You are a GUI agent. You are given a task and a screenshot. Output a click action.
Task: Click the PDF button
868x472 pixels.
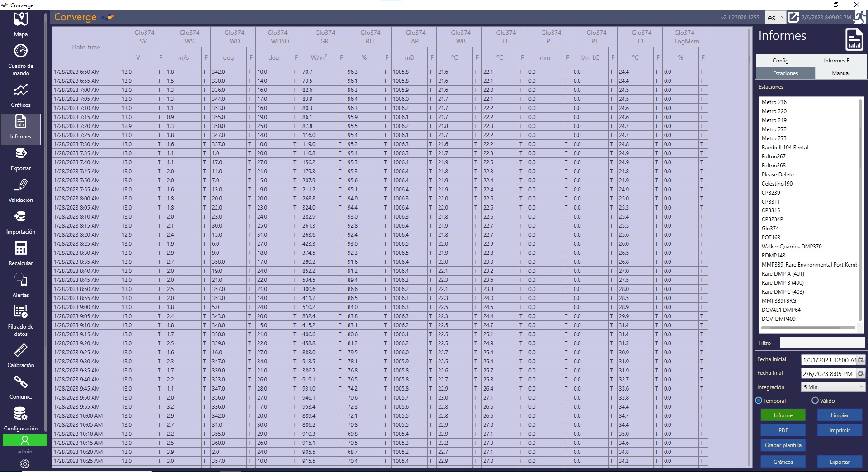[x=783, y=430]
